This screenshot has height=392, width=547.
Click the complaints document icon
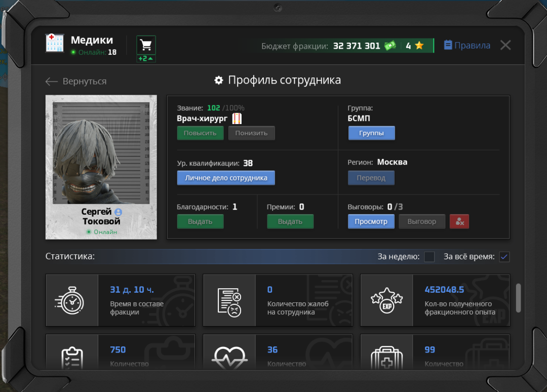229,302
